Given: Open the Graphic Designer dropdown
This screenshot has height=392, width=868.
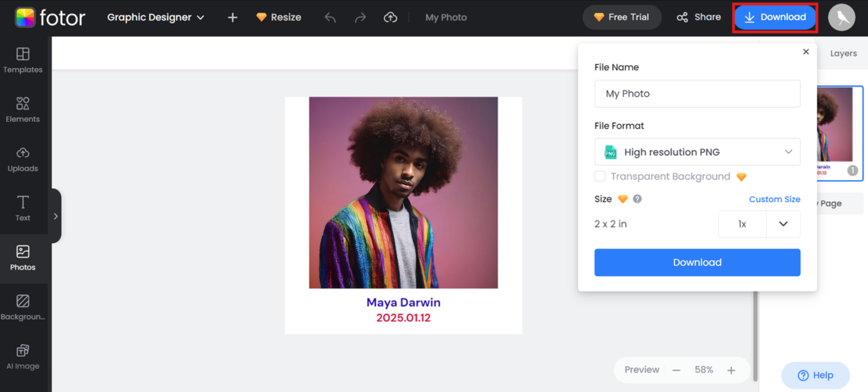Looking at the screenshot, I should 156,17.
